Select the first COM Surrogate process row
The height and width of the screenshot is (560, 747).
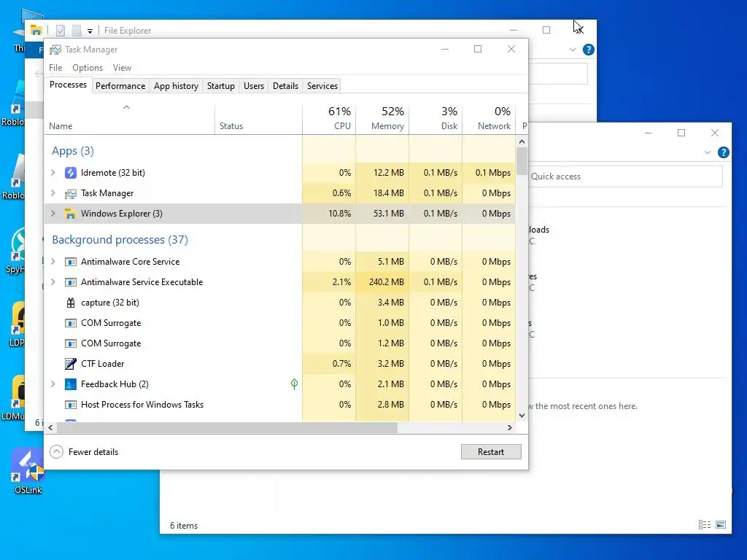pyautogui.click(x=279, y=323)
